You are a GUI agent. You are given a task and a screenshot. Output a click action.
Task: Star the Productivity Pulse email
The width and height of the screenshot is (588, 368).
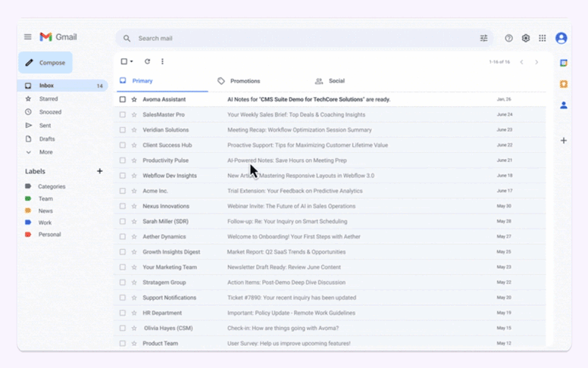[x=134, y=161]
